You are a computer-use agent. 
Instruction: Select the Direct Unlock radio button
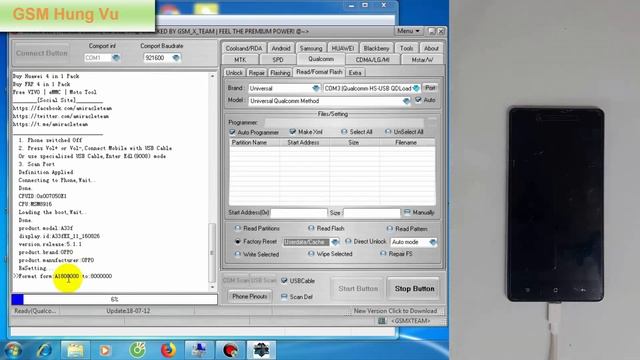point(348,241)
